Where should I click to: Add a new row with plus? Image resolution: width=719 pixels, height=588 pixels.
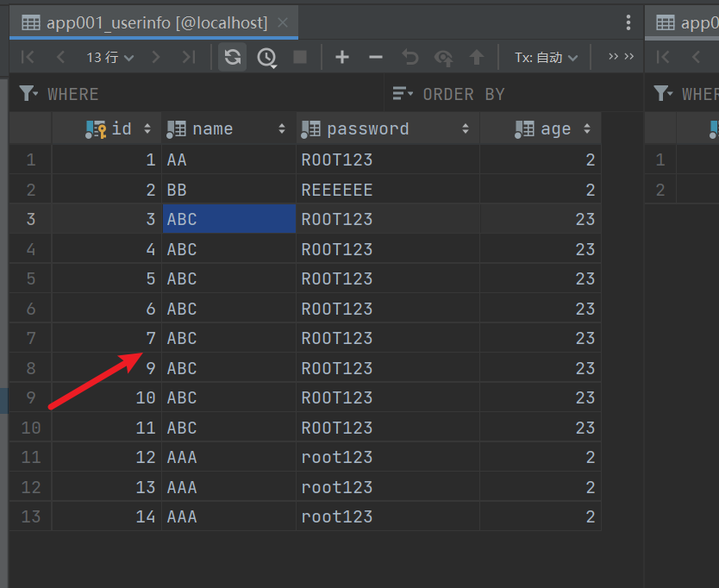coord(342,57)
